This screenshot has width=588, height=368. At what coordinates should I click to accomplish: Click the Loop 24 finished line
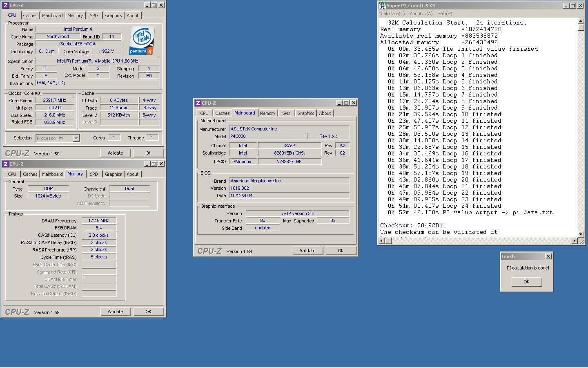click(x=444, y=206)
